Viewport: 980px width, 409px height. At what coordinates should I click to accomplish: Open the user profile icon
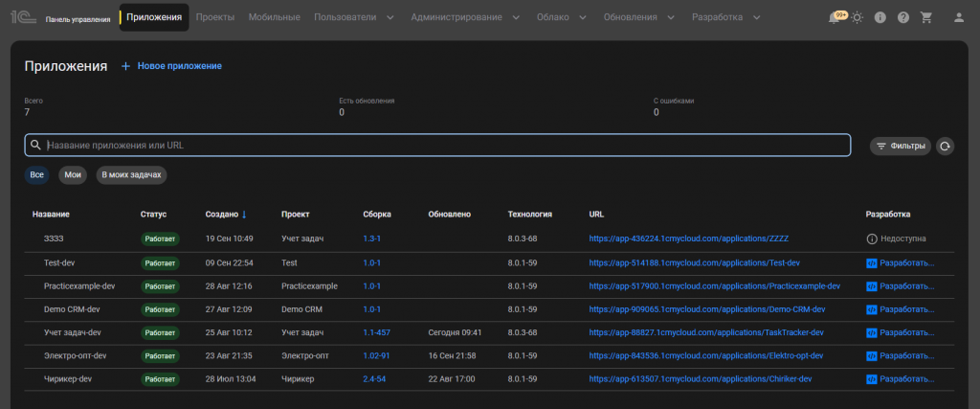pos(959,17)
